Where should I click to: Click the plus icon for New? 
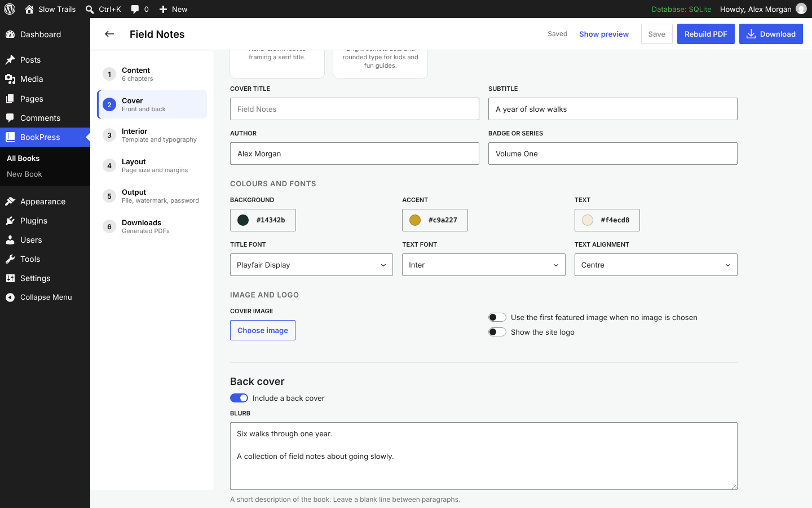click(x=163, y=9)
